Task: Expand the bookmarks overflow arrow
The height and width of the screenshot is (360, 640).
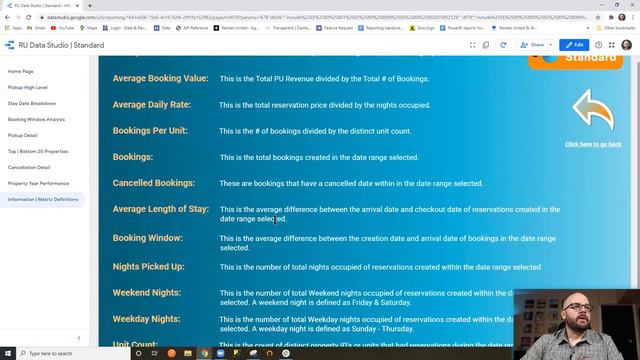Action: (588, 28)
